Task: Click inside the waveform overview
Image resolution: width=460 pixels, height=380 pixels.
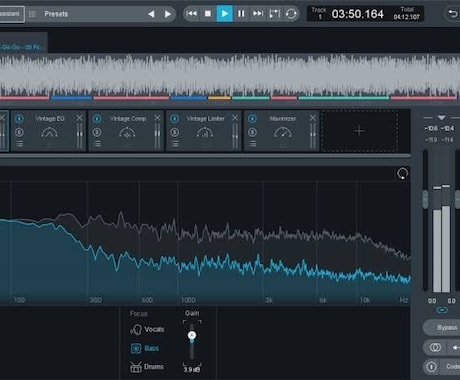Action: point(230,75)
